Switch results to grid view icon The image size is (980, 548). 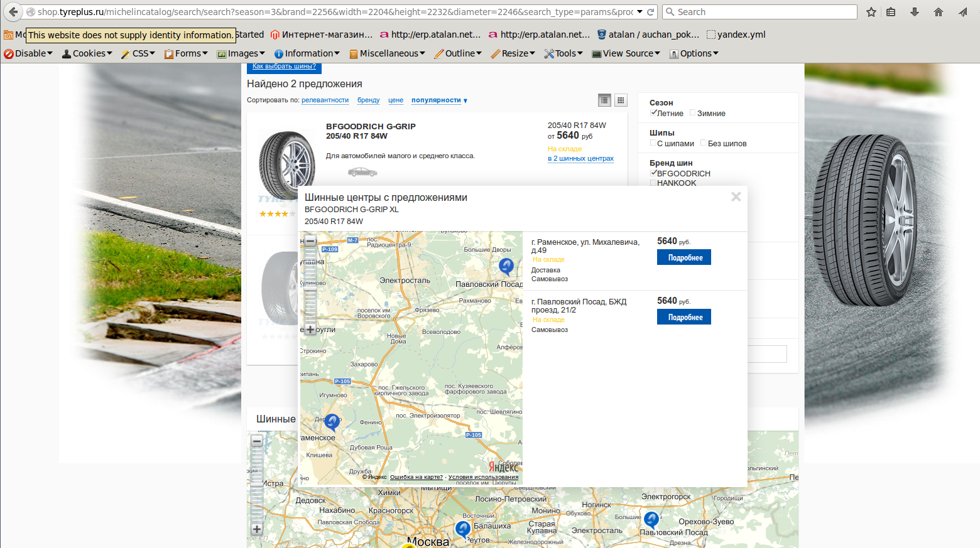(x=621, y=100)
